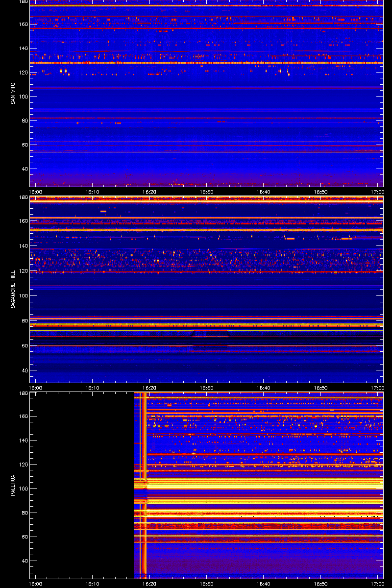Click the 40 frequency tick on Palehua axis
This screenshot has width=392, height=588.
[x=24, y=561]
